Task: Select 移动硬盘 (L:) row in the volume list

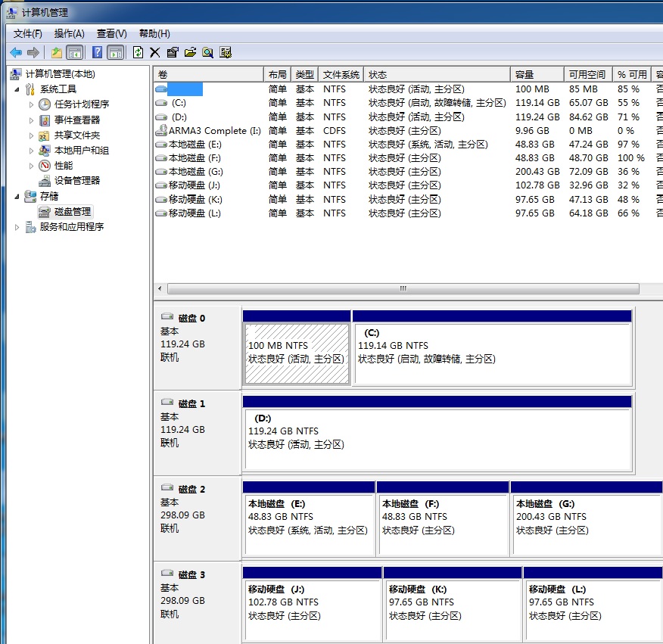Action: (x=408, y=213)
